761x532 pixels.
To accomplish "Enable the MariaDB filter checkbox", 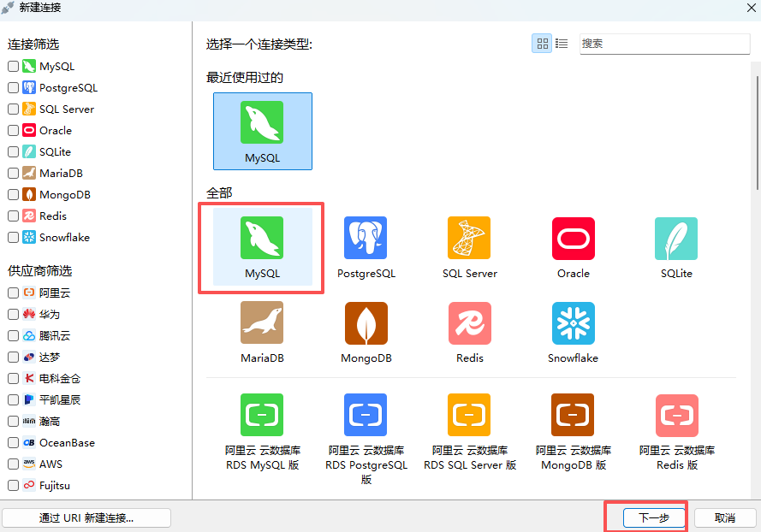I will point(13,173).
